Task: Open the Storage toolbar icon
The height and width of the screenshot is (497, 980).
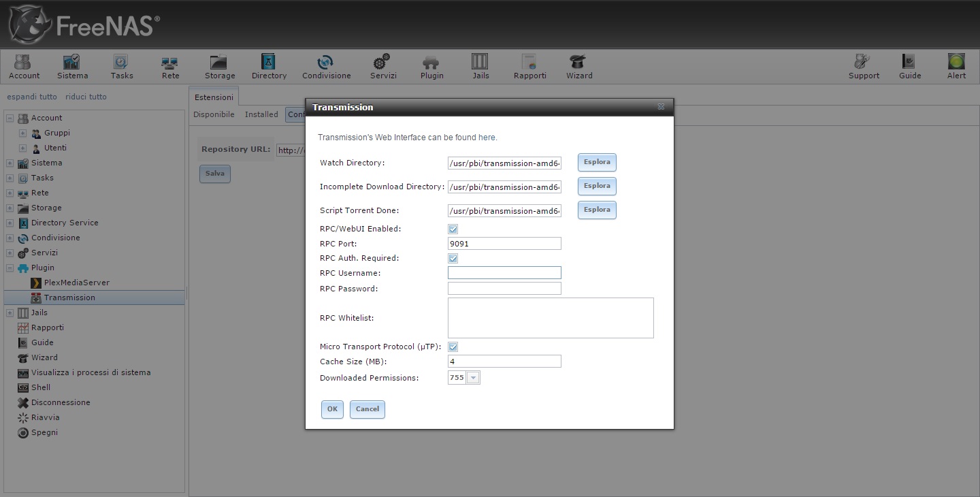Action: 220,67
